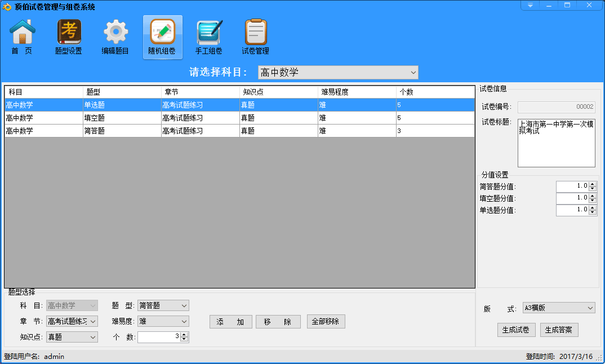
Task: Increase 简答题分值 with up arrow
Action: pyautogui.click(x=592, y=184)
